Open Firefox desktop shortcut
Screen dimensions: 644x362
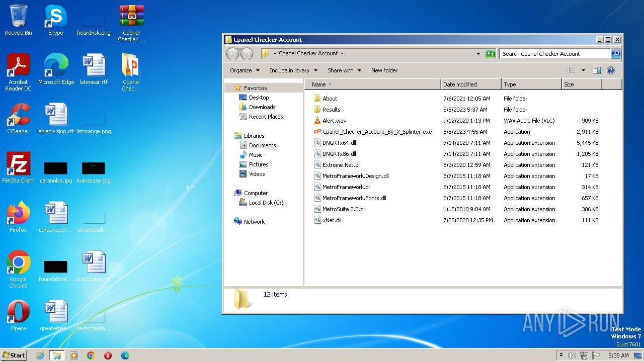tap(18, 217)
